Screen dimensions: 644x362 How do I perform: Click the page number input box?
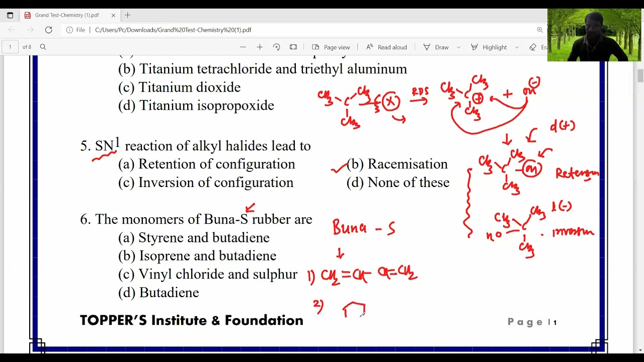tap(10, 47)
